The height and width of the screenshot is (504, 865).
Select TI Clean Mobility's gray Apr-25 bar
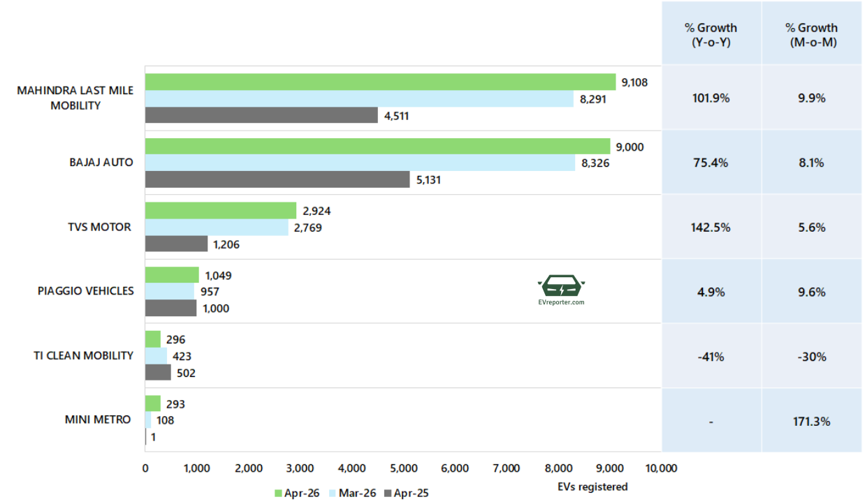158,372
